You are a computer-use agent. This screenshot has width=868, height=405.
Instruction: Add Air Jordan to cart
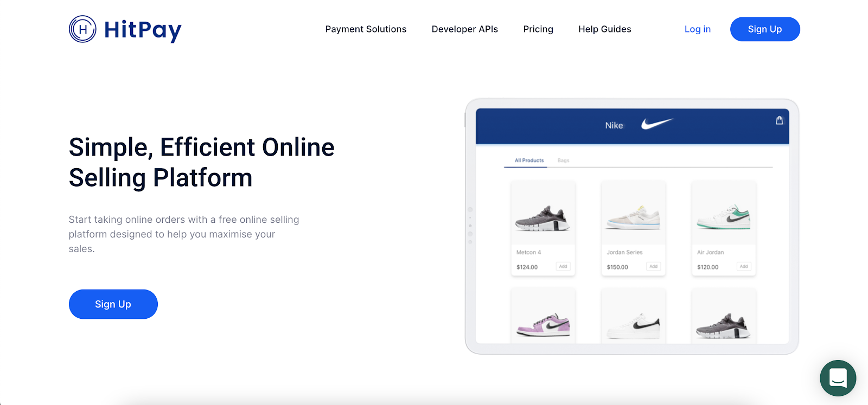[744, 266]
